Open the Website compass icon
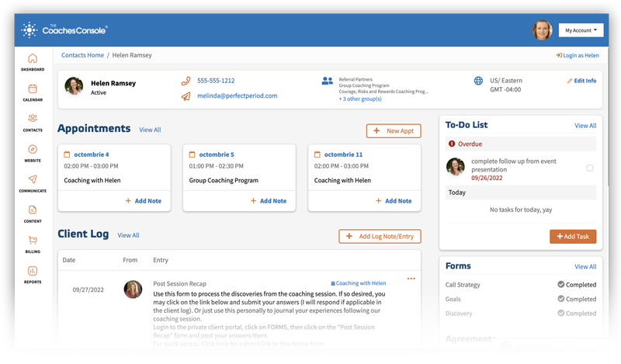Screen dimensions: 621x364 coord(33,149)
